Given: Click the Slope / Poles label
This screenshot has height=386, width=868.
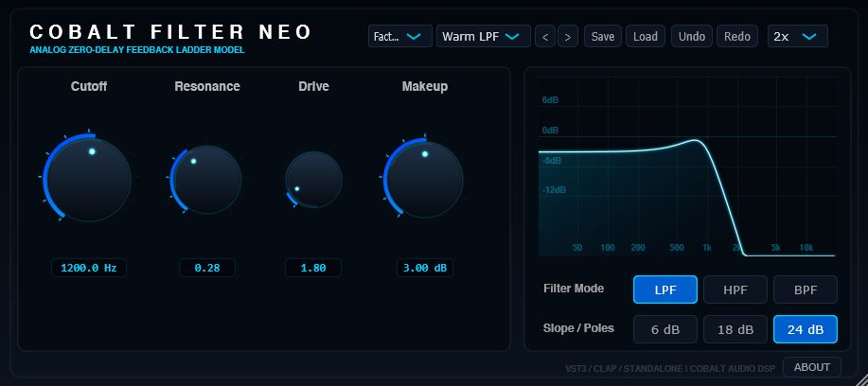Looking at the screenshot, I should coord(578,328).
